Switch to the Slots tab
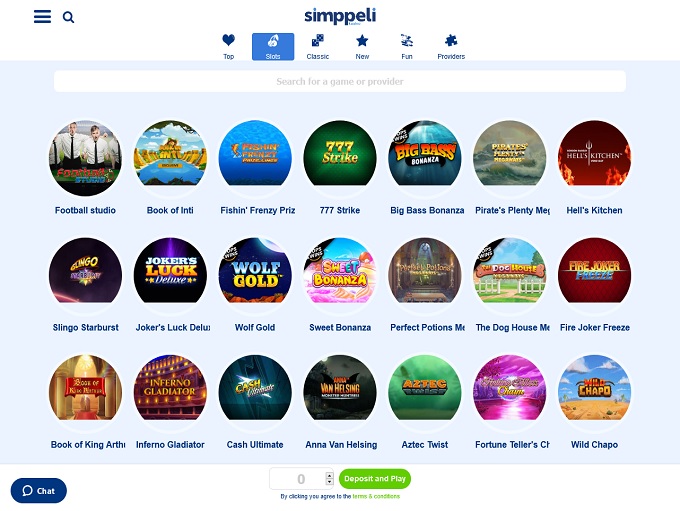680x511 pixels. tap(273, 46)
